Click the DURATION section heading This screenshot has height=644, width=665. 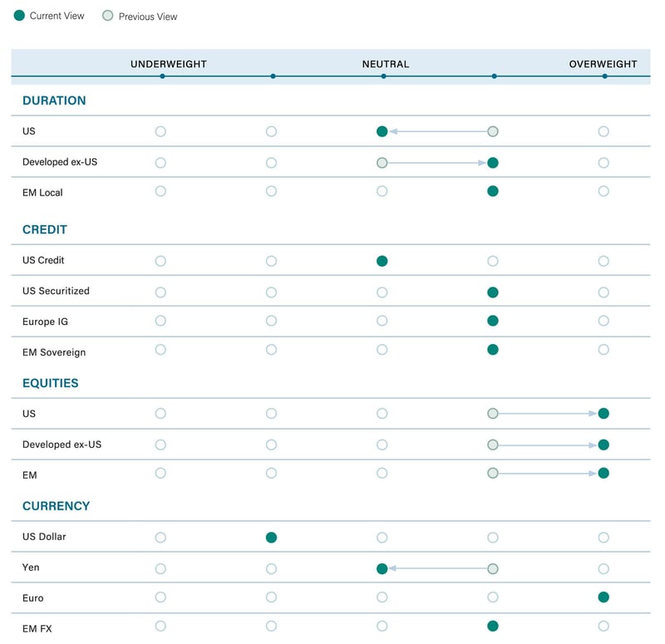54,101
